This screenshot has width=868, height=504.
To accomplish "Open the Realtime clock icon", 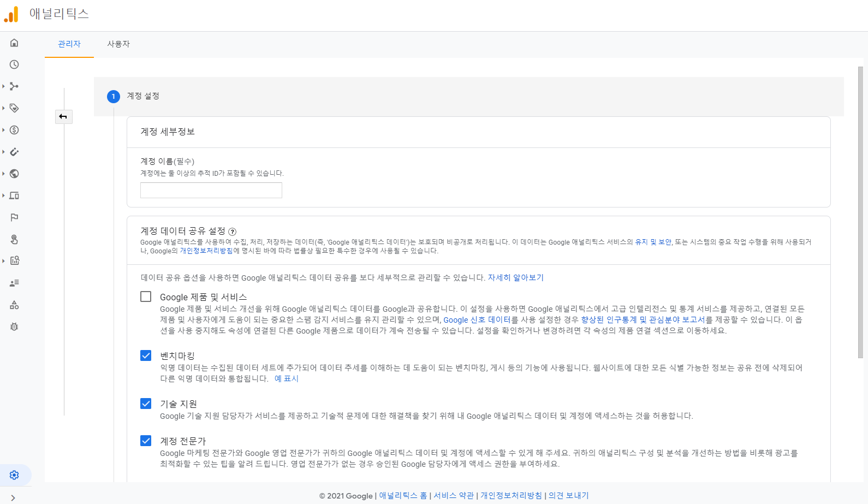I will pyautogui.click(x=14, y=64).
